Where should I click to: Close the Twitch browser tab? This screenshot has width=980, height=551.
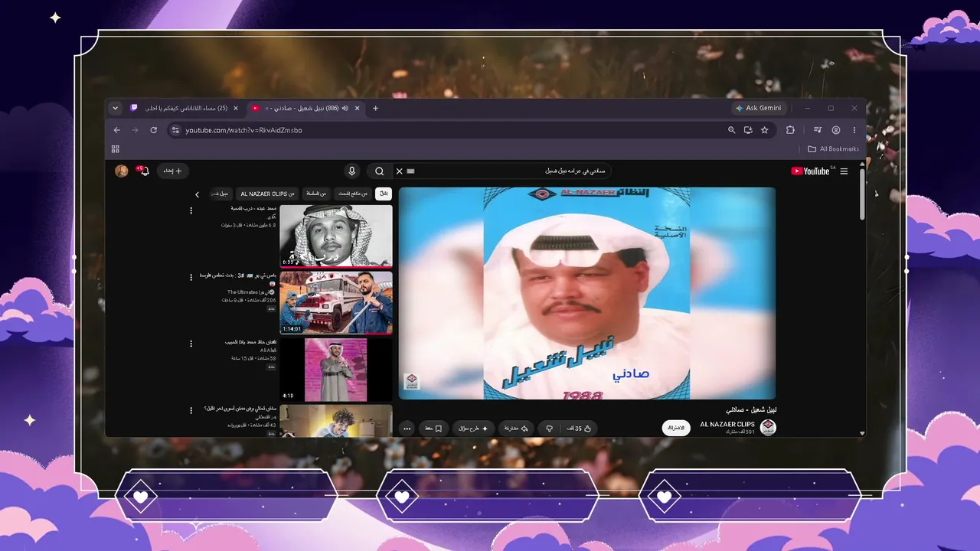[236, 108]
